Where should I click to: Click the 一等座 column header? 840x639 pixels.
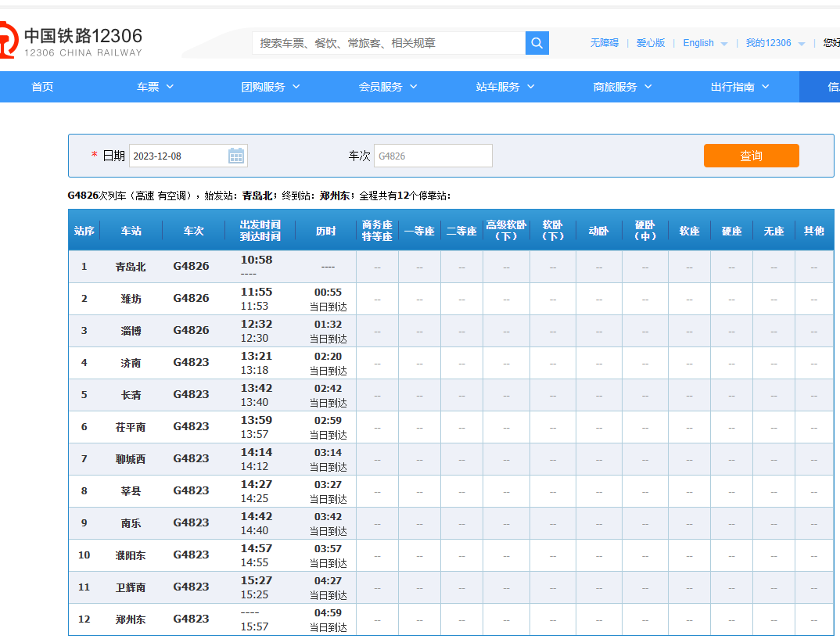(x=419, y=231)
